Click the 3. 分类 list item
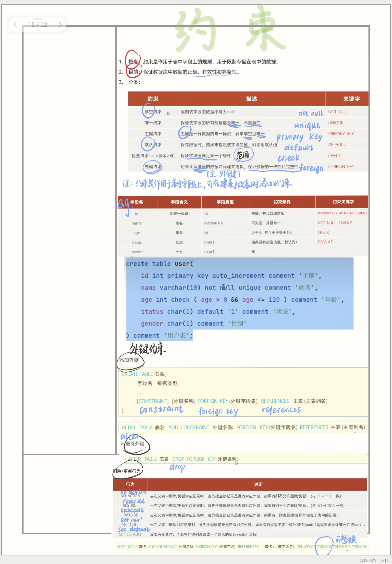 click(x=129, y=82)
